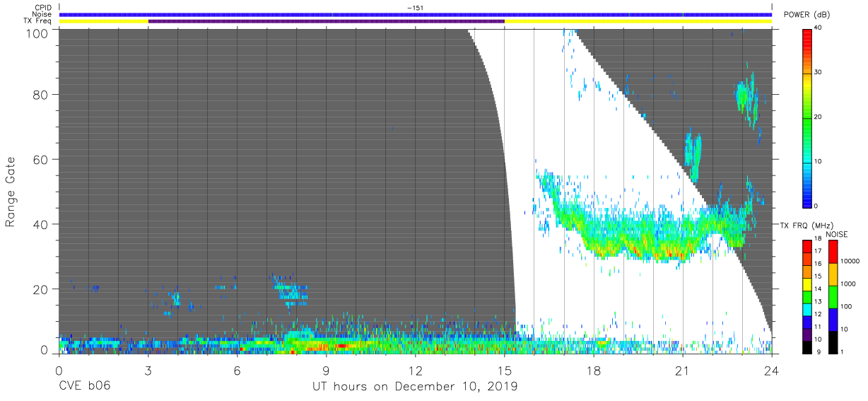Click the TX frequency colorbar
Viewport: 868px width, 401px height.
pos(807,296)
